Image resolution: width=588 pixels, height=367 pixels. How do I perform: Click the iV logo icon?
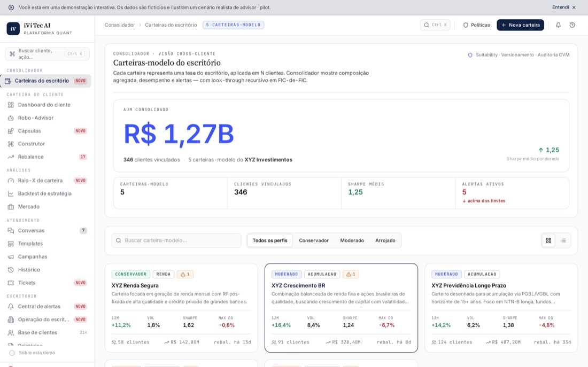tap(13, 28)
